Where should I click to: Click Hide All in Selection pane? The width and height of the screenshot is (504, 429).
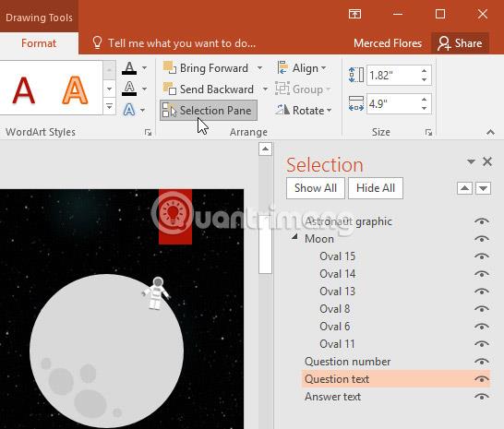click(376, 188)
